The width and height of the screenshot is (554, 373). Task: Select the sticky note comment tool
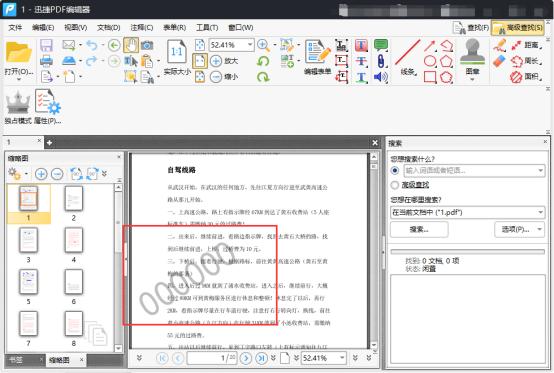coord(381,45)
